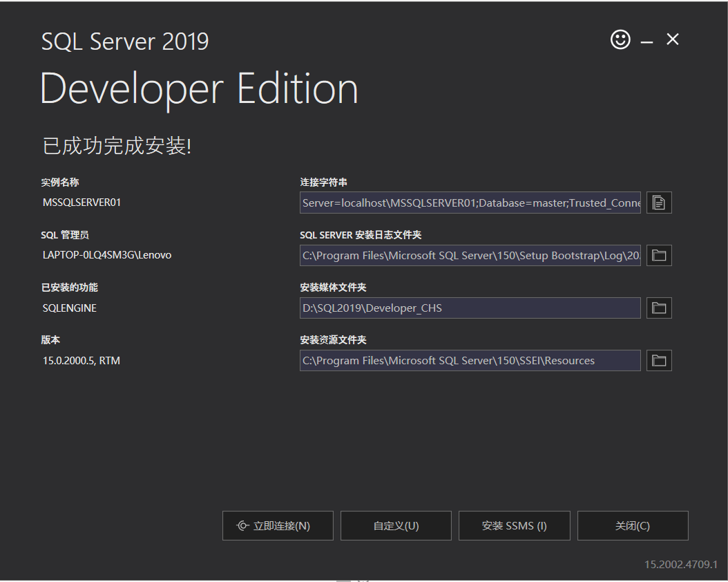Image resolution: width=728 pixels, height=582 pixels.
Task: Copy the connection string using the copy icon
Action: 658,202
